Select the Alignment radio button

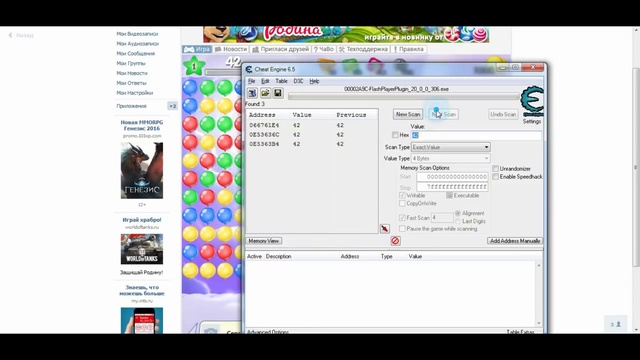coord(458,213)
